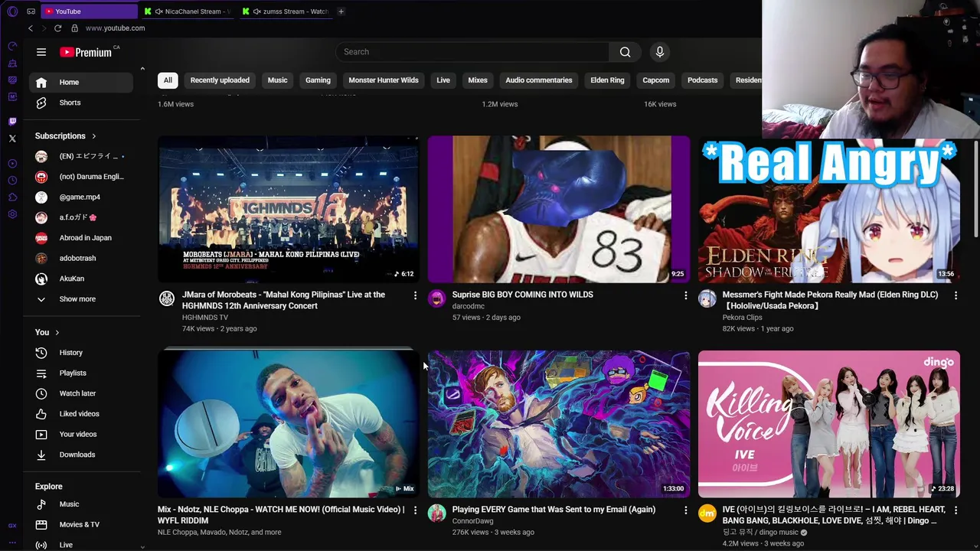This screenshot has height=551, width=980.
Task: Click the YouTube Premium logo
Action: point(86,52)
